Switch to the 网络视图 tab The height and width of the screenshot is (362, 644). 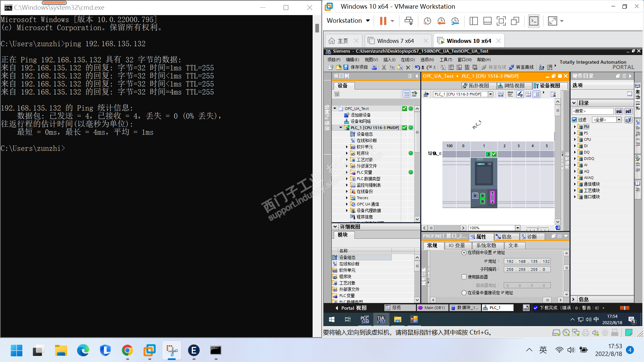pyautogui.click(x=515, y=85)
